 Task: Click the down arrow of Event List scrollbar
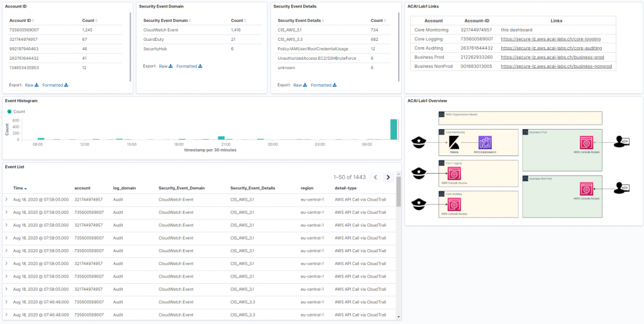point(398,317)
